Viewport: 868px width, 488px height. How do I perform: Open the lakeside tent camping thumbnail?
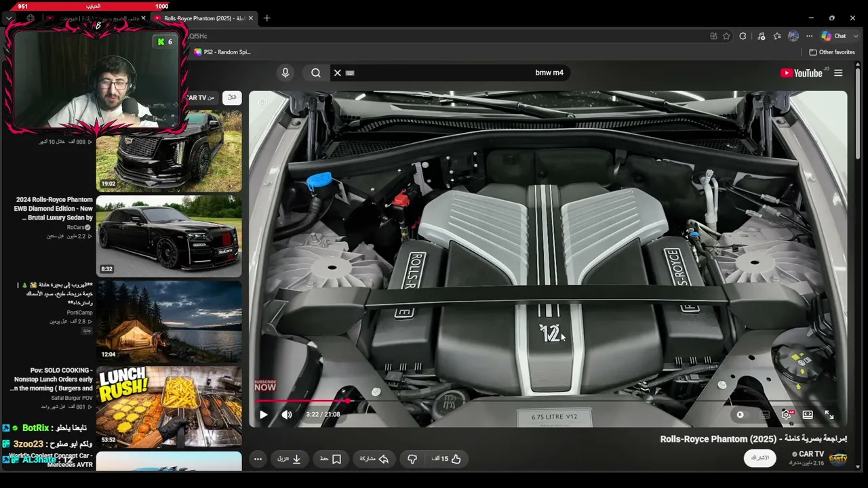pos(169,321)
